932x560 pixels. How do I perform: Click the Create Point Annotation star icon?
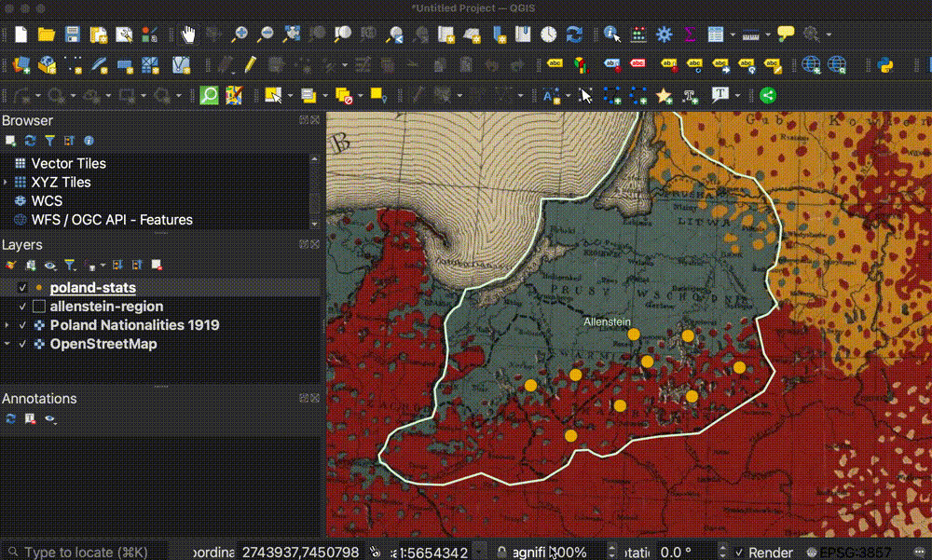[x=664, y=95]
